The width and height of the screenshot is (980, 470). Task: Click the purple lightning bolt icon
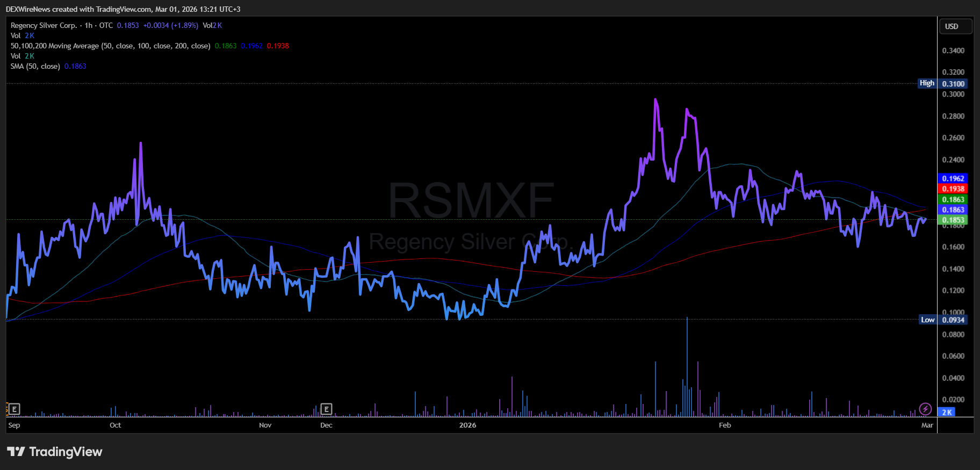click(x=925, y=409)
